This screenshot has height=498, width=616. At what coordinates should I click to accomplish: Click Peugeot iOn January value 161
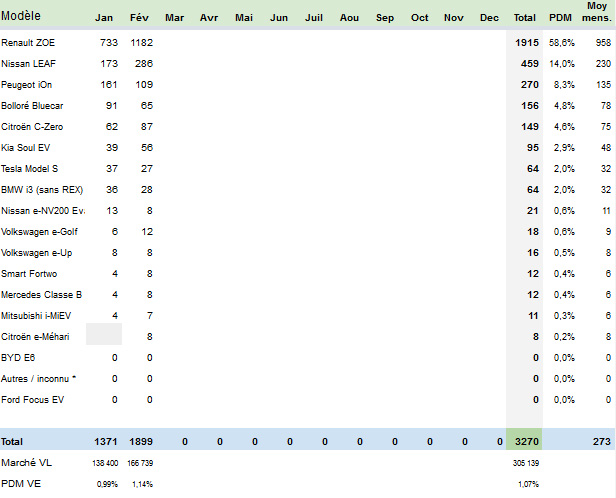click(x=109, y=85)
